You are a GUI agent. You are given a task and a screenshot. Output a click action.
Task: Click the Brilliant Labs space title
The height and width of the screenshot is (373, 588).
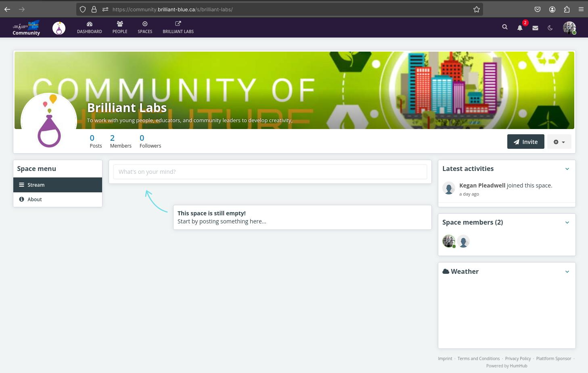click(127, 108)
